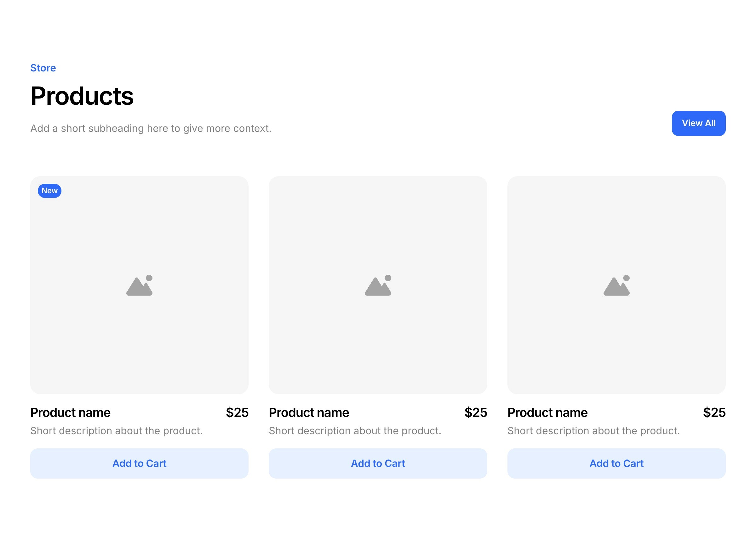Add the third product to cart
The height and width of the screenshot is (539, 756).
(x=616, y=463)
